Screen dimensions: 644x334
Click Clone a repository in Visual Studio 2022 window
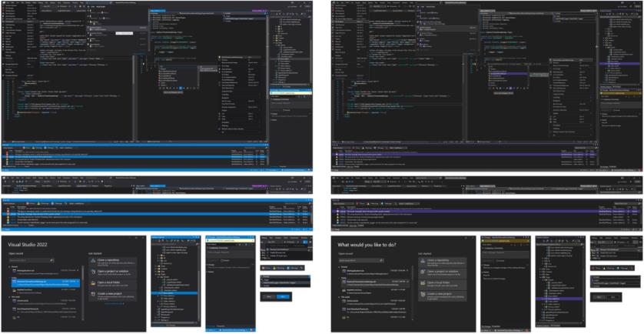pyautogui.click(x=112, y=262)
